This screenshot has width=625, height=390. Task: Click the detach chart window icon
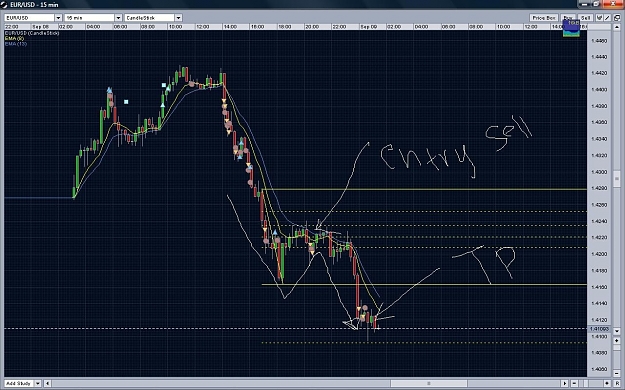coord(617,18)
